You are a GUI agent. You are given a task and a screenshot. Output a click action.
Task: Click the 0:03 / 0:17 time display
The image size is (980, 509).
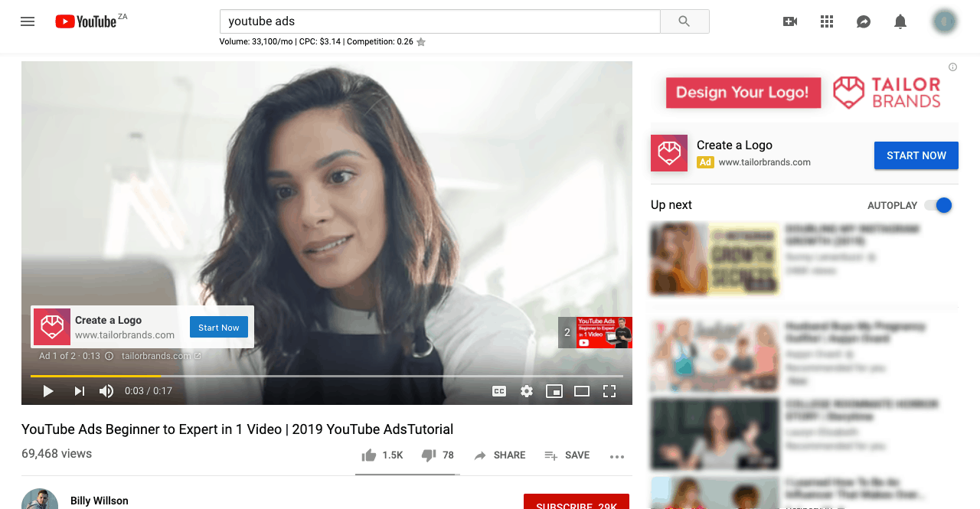coord(149,391)
